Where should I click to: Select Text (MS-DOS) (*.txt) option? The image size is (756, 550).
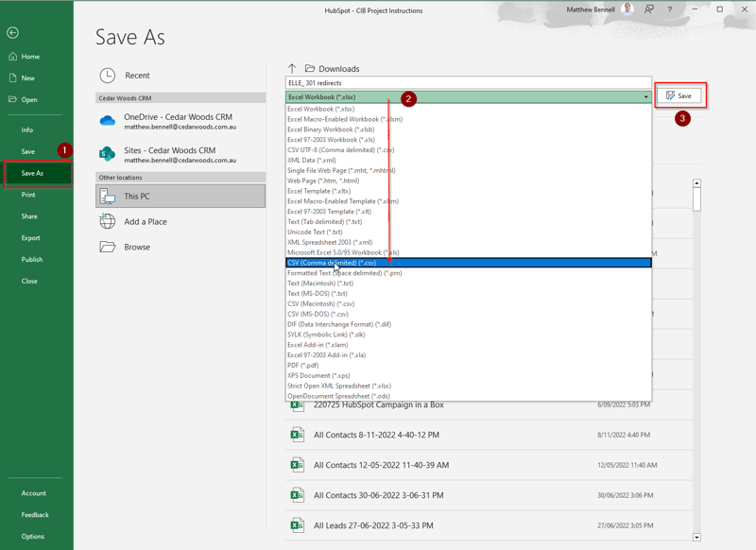468,294
